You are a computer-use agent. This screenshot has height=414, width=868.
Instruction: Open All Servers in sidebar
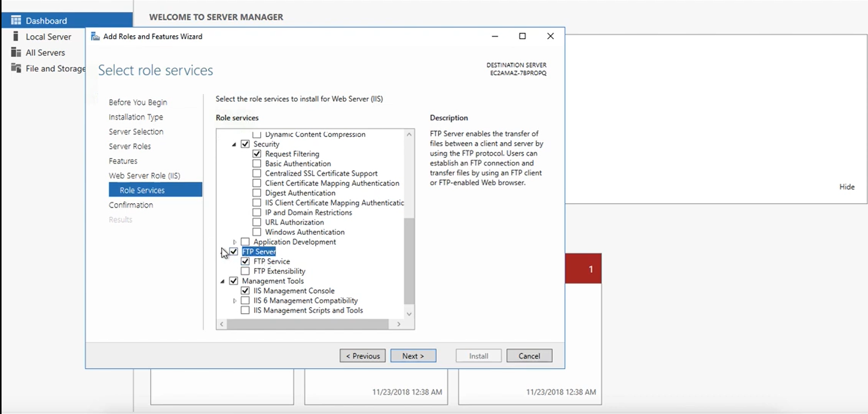45,52
